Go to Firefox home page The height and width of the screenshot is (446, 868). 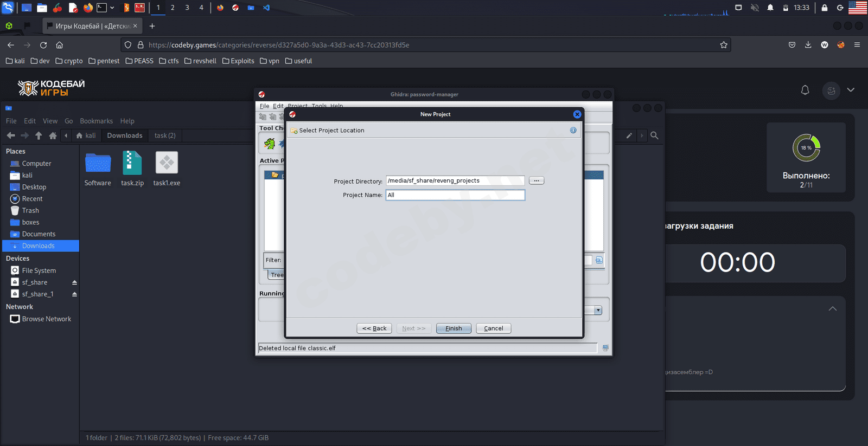pos(60,45)
